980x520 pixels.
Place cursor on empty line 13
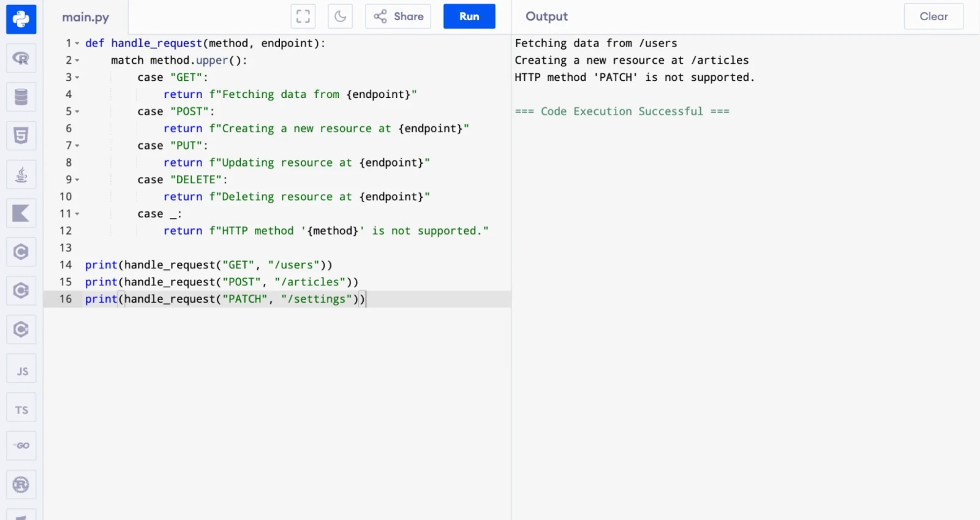point(298,247)
